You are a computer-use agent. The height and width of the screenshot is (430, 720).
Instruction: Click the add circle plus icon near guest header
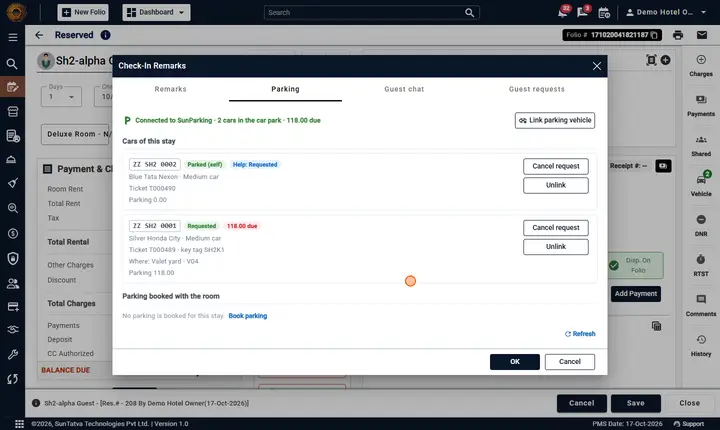click(665, 60)
